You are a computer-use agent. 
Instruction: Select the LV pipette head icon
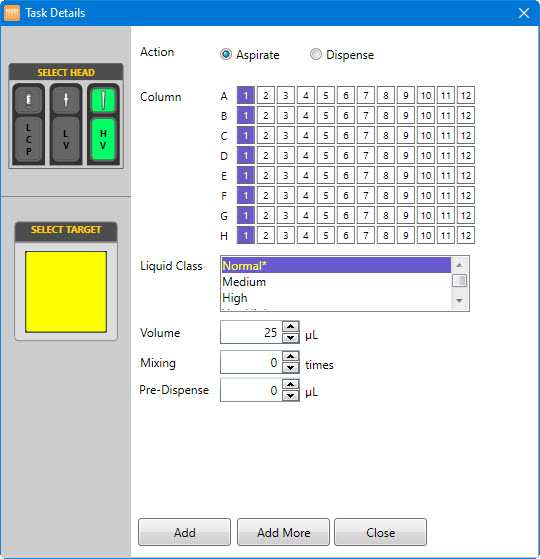(x=66, y=99)
